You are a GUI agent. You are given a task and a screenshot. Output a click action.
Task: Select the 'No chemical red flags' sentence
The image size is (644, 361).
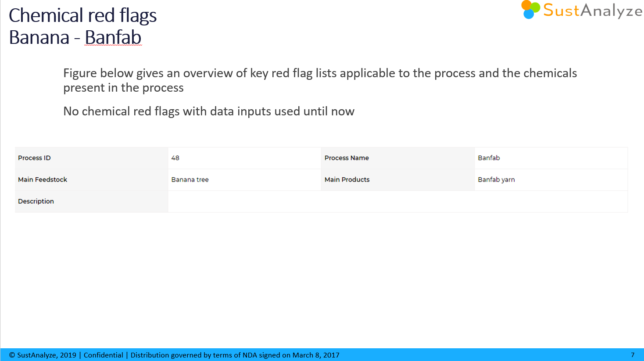pos(208,111)
